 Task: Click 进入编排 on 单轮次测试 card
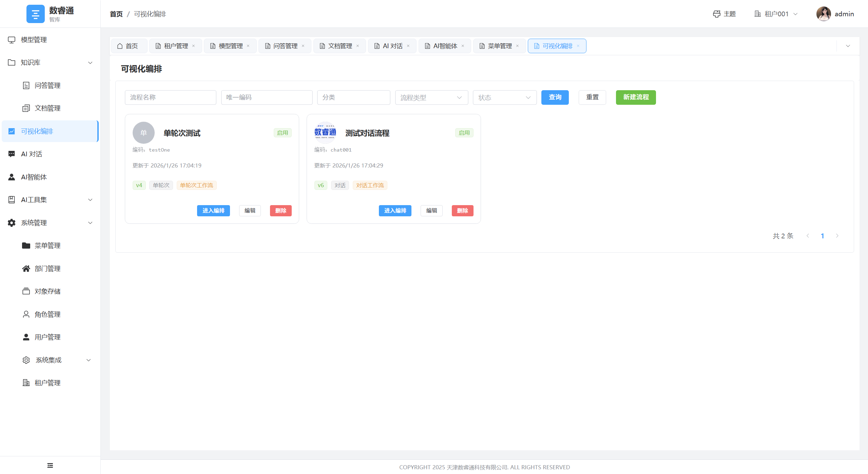[x=213, y=211]
